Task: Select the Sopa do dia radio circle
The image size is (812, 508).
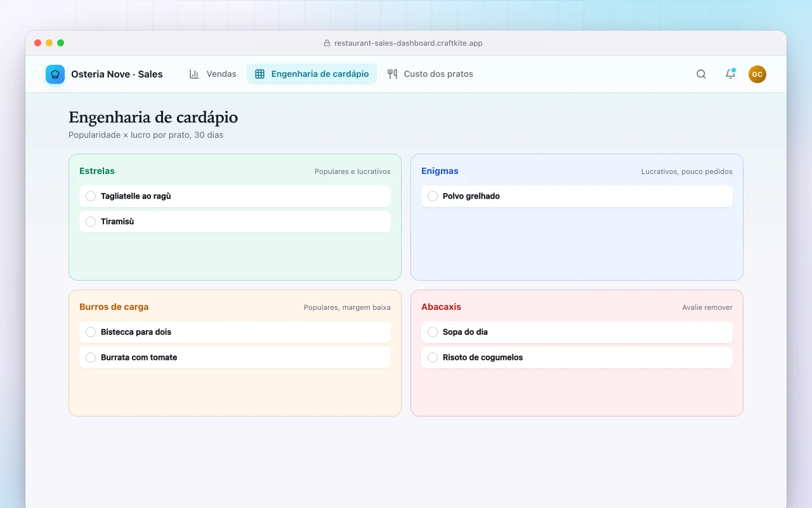Action: point(433,332)
